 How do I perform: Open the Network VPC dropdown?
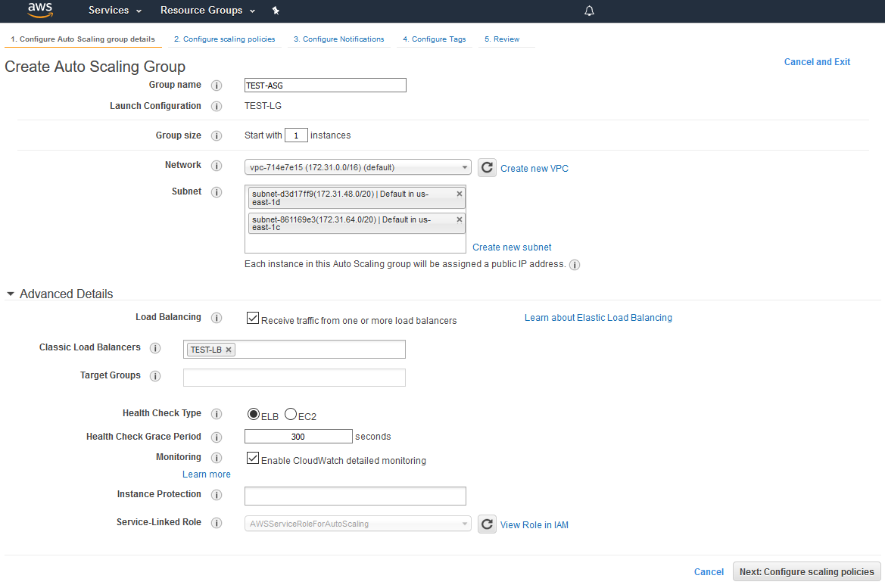(x=357, y=167)
